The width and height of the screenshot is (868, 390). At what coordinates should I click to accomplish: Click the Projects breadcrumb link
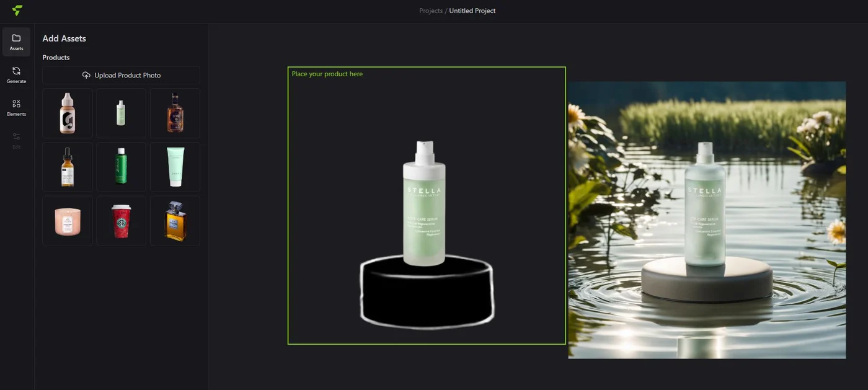[x=431, y=11]
